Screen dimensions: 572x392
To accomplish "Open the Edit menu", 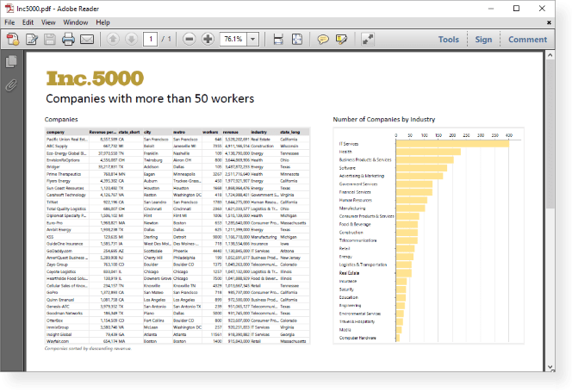I will click(28, 22).
